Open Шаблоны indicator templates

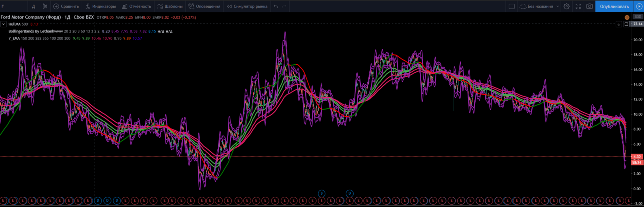170,7
